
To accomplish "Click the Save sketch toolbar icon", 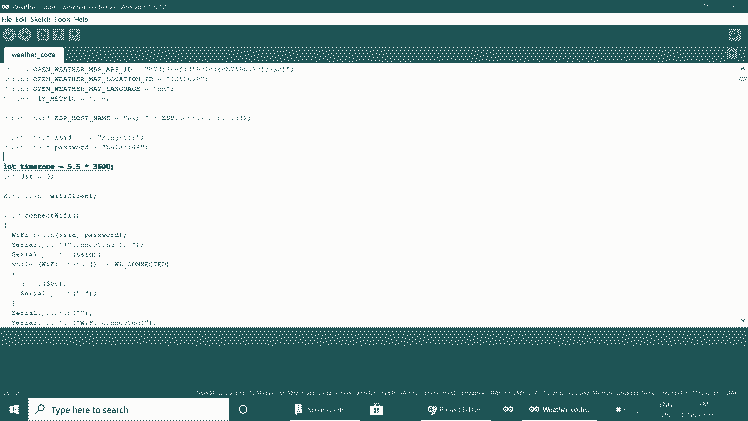I will pyautogui.click(x=73, y=34).
